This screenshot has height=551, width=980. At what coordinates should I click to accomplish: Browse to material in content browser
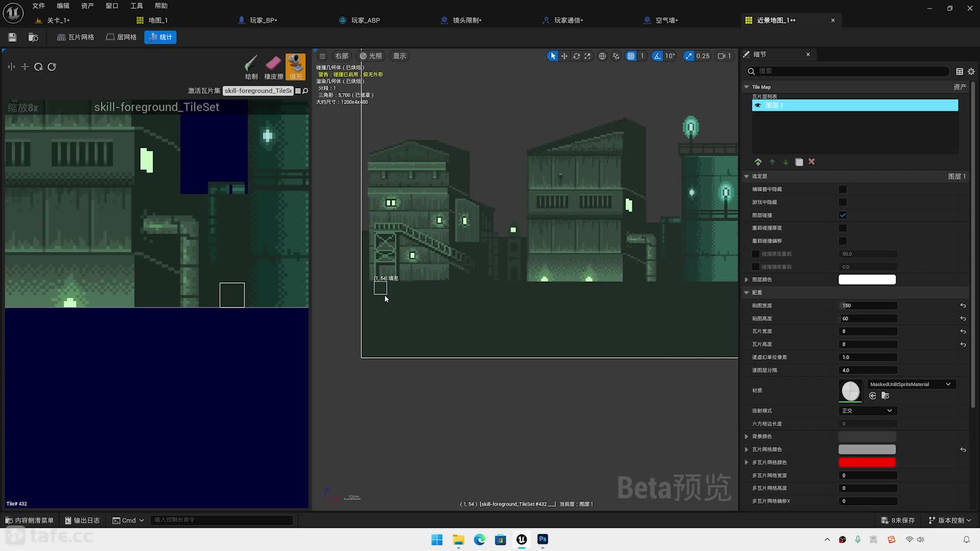886,396
